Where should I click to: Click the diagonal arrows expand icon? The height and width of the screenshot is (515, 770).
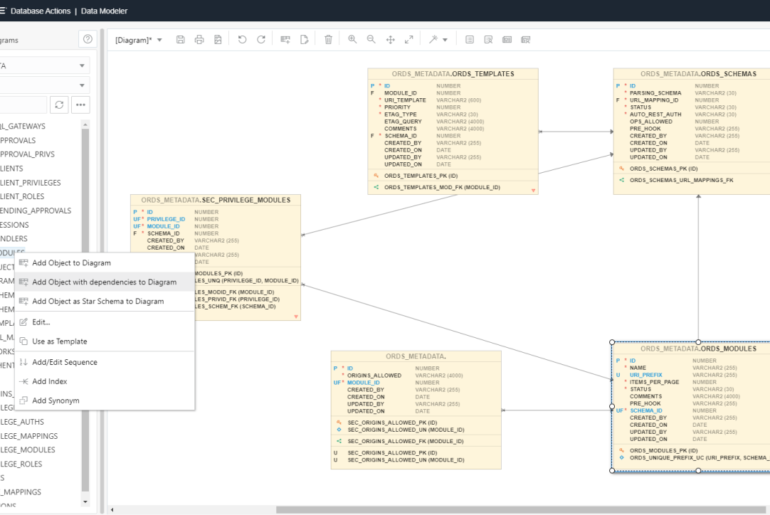tap(409, 40)
